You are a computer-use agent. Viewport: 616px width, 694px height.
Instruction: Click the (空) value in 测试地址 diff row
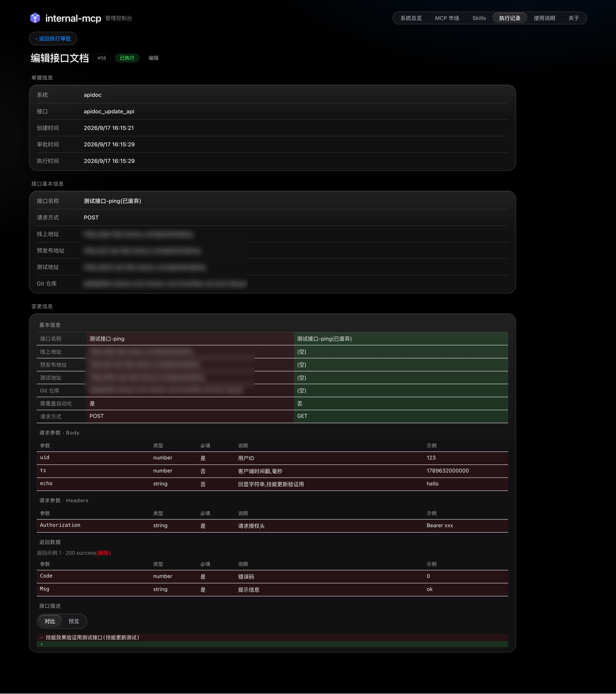pyautogui.click(x=301, y=378)
